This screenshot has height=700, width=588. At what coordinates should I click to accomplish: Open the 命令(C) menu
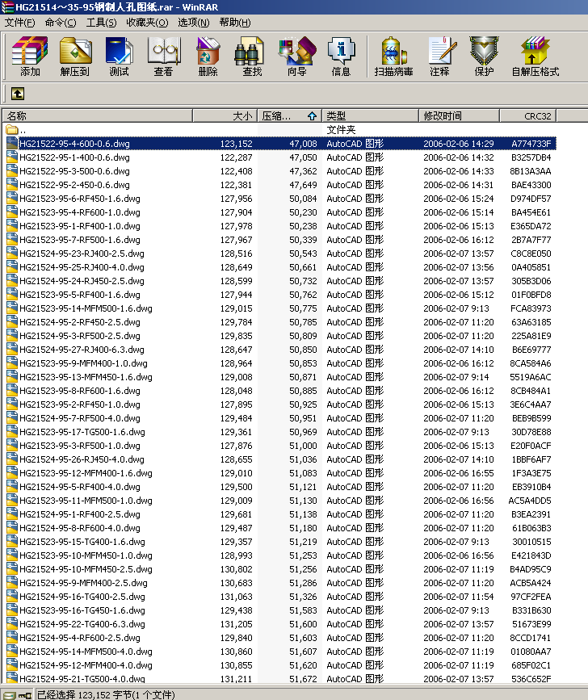(61, 23)
